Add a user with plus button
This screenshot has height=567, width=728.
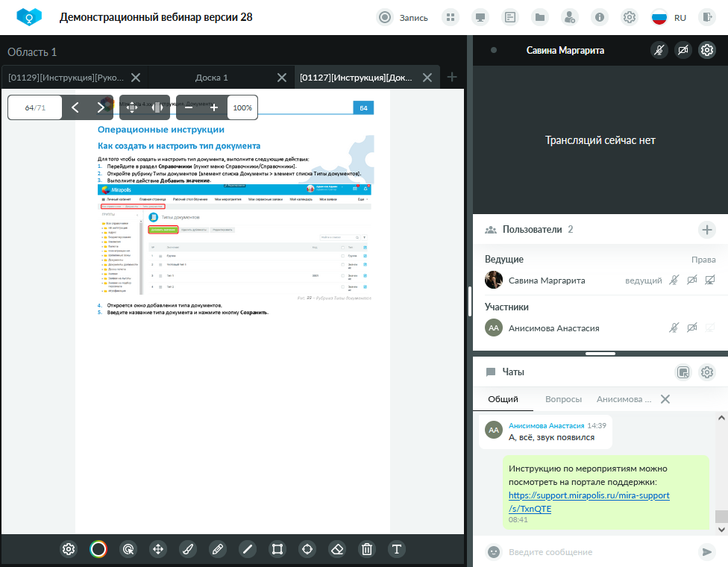click(x=706, y=229)
